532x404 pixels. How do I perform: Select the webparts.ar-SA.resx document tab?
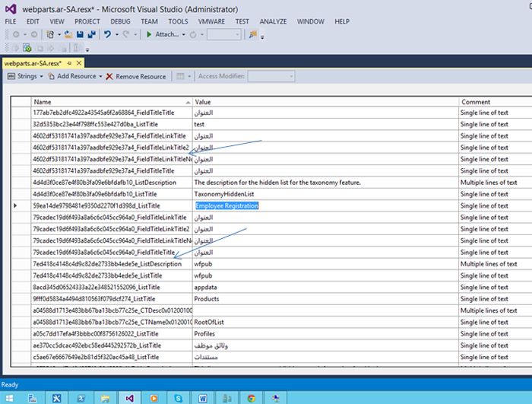point(33,63)
